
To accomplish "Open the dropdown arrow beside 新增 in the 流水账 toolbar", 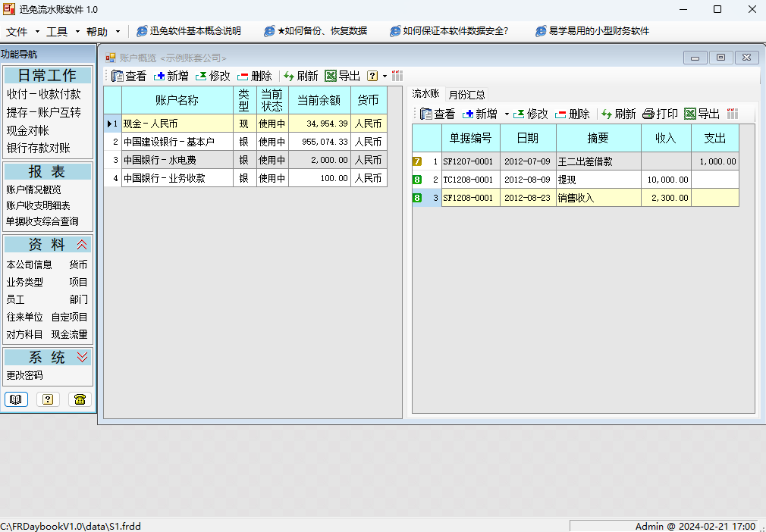I will 507,114.
